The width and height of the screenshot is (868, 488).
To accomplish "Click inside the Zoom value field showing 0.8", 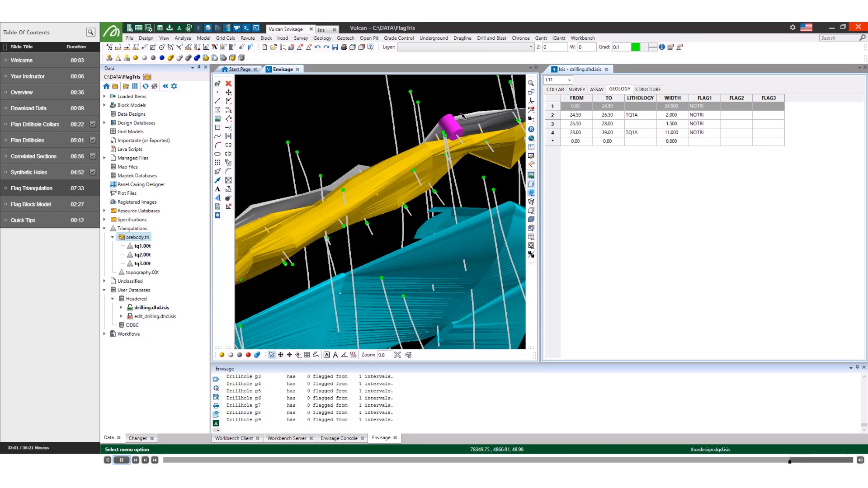I will pyautogui.click(x=383, y=355).
